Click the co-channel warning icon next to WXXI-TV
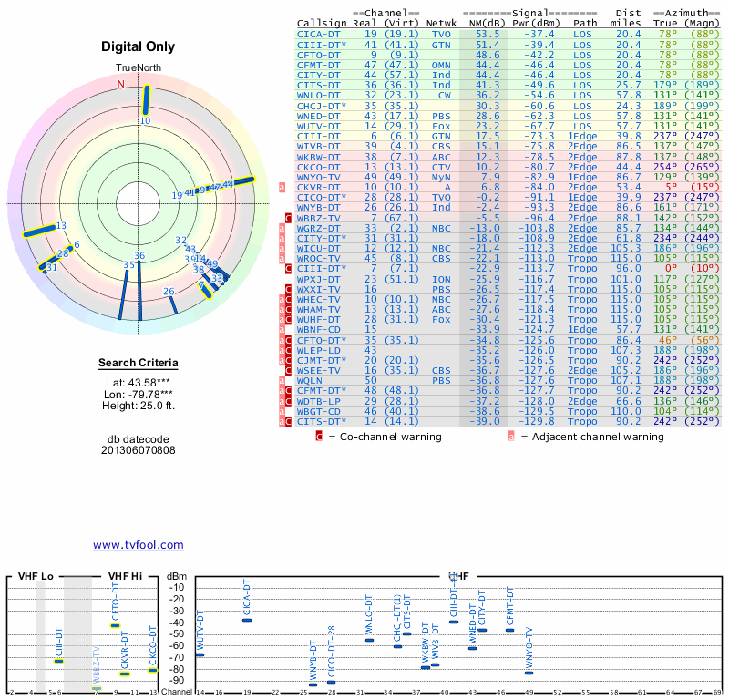 coord(288,289)
